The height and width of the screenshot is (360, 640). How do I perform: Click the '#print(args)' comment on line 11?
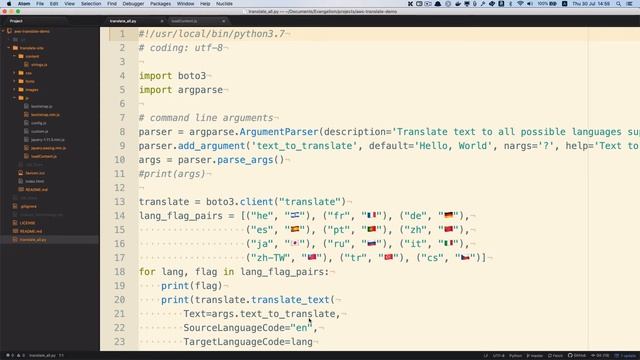[x=172, y=174]
